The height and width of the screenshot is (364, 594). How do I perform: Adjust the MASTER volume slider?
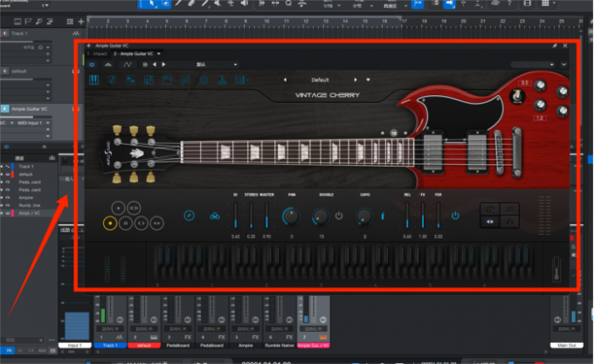pyautogui.click(x=266, y=216)
